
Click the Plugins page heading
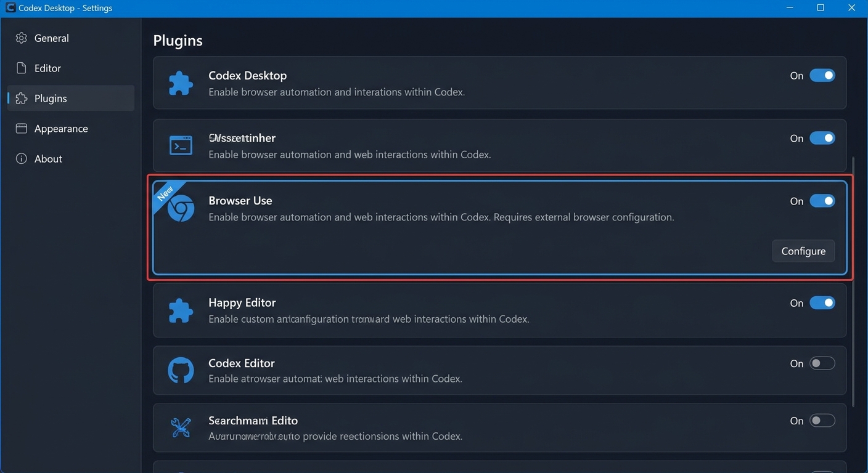click(178, 41)
